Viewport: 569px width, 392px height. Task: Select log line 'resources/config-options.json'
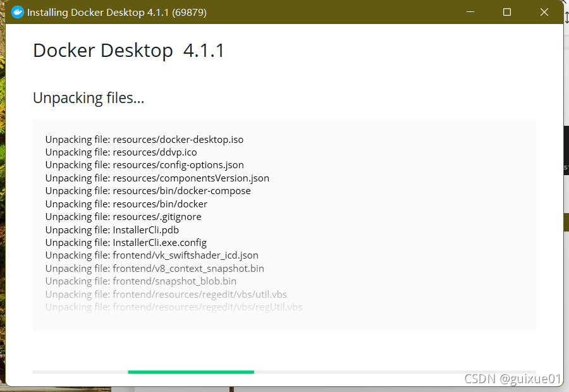pos(144,165)
